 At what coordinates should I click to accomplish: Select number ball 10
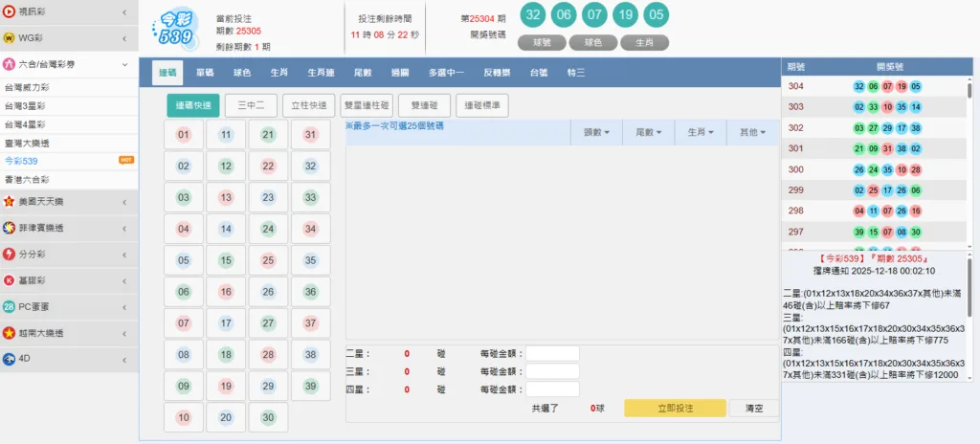[x=183, y=418]
